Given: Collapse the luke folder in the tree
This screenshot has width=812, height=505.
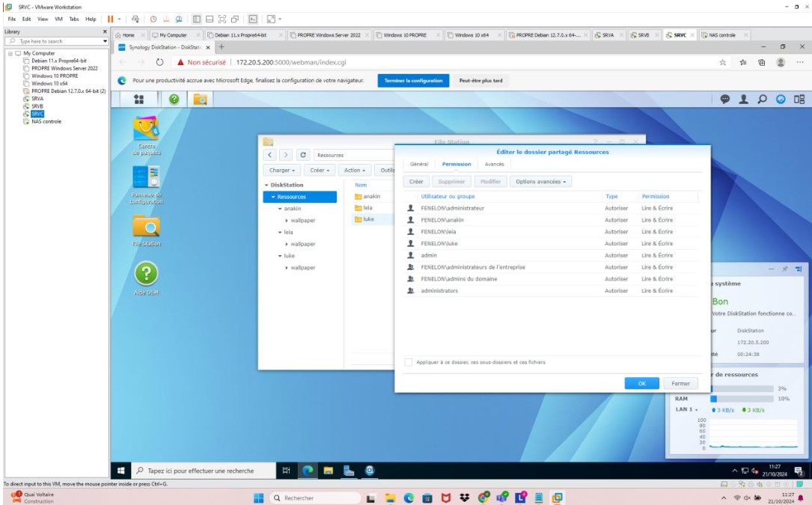Looking at the screenshot, I should point(280,256).
